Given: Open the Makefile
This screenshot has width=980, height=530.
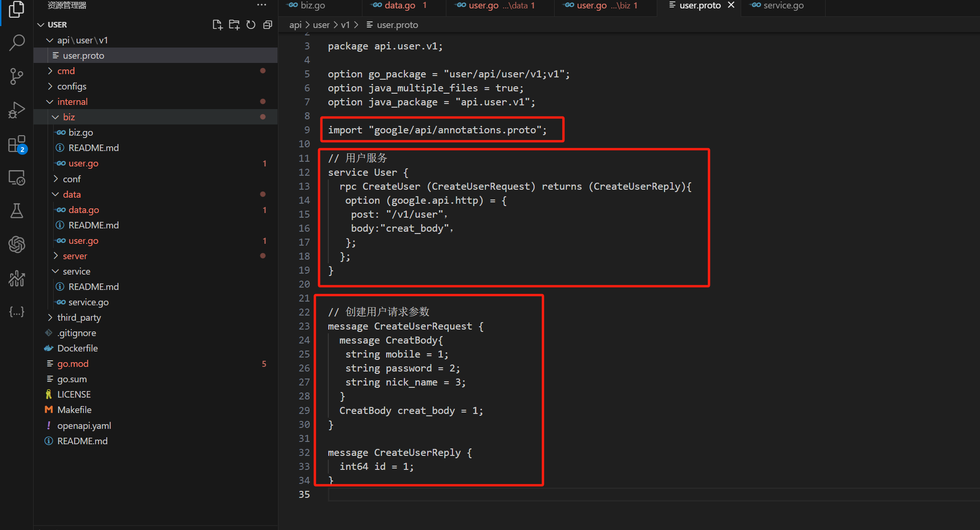Looking at the screenshot, I should [x=156, y=410].
